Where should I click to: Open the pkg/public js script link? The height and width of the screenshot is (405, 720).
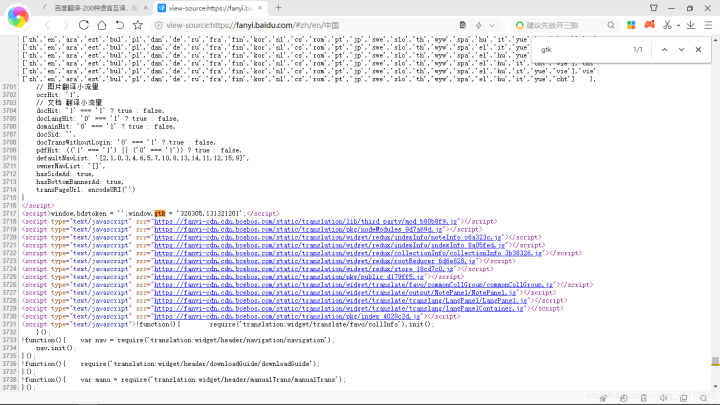[x=289, y=277]
